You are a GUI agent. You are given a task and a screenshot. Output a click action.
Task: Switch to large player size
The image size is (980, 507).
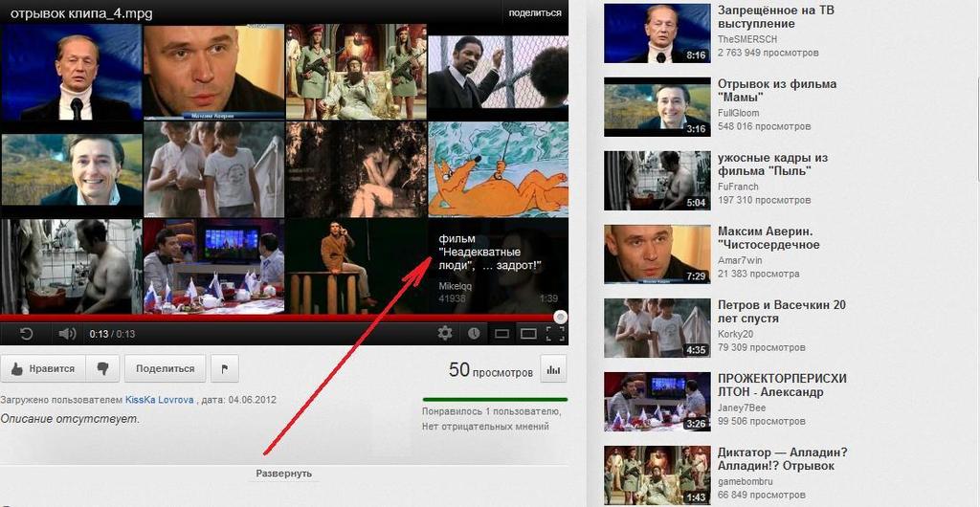527,334
